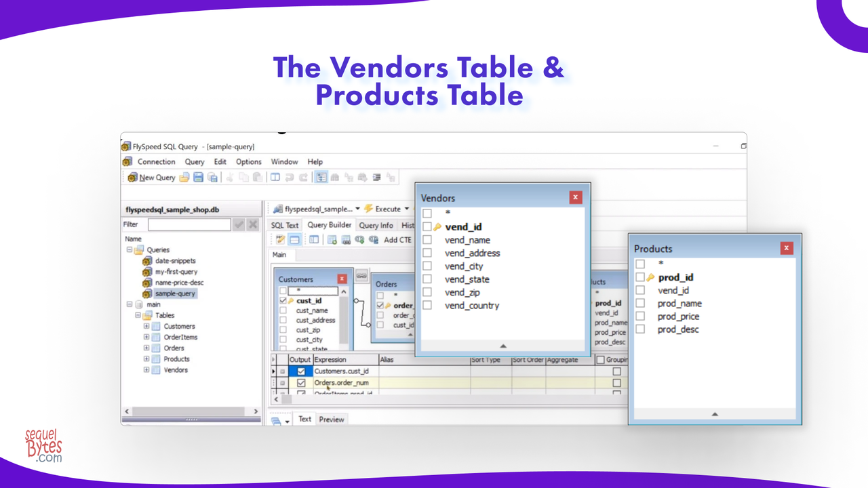This screenshot has width=868, height=488.
Task: Clear the filter with the X icon
Action: tap(252, 224)
